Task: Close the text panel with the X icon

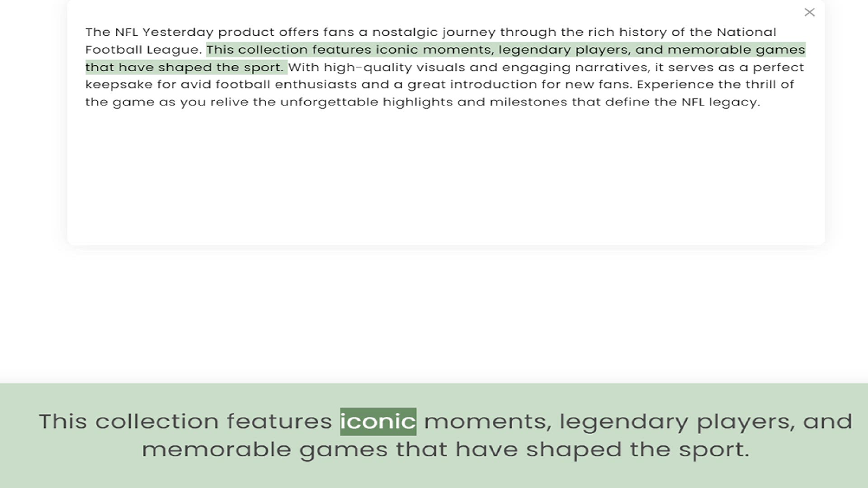Action: [809, 12]
